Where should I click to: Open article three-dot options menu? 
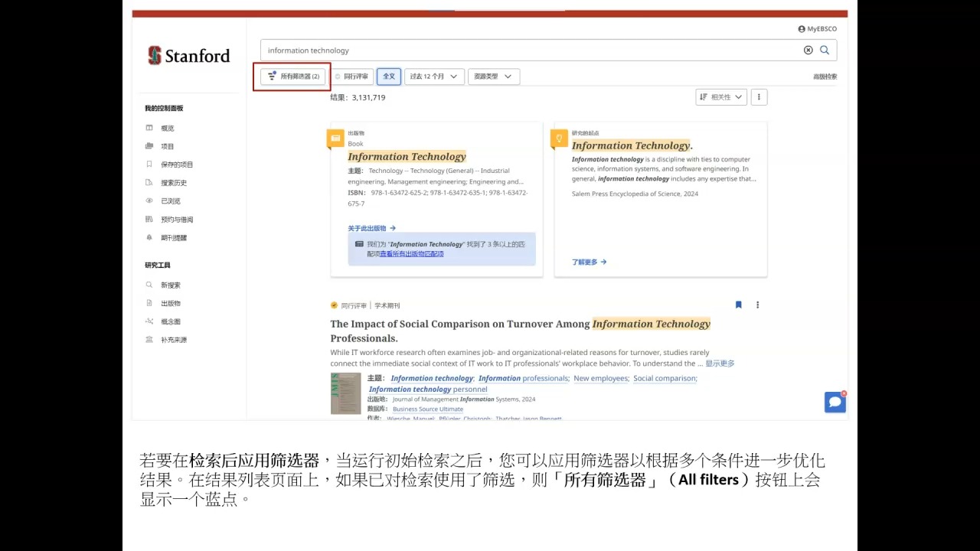tap(757, 305)
